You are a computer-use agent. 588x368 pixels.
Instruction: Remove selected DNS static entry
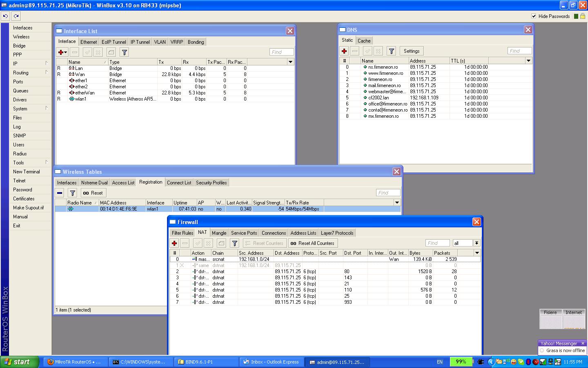pyautogui.click(x=355, y=51)
